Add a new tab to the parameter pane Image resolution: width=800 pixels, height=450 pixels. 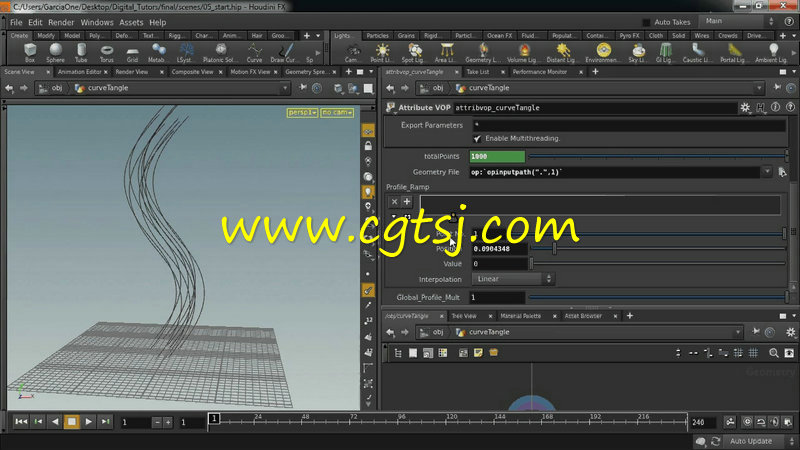pyautogui.click(x=595, y=71)
